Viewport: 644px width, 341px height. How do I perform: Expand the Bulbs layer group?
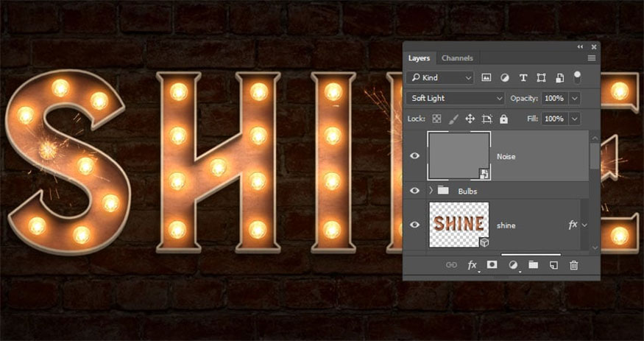pyautogui.click(x=430, y=191)
